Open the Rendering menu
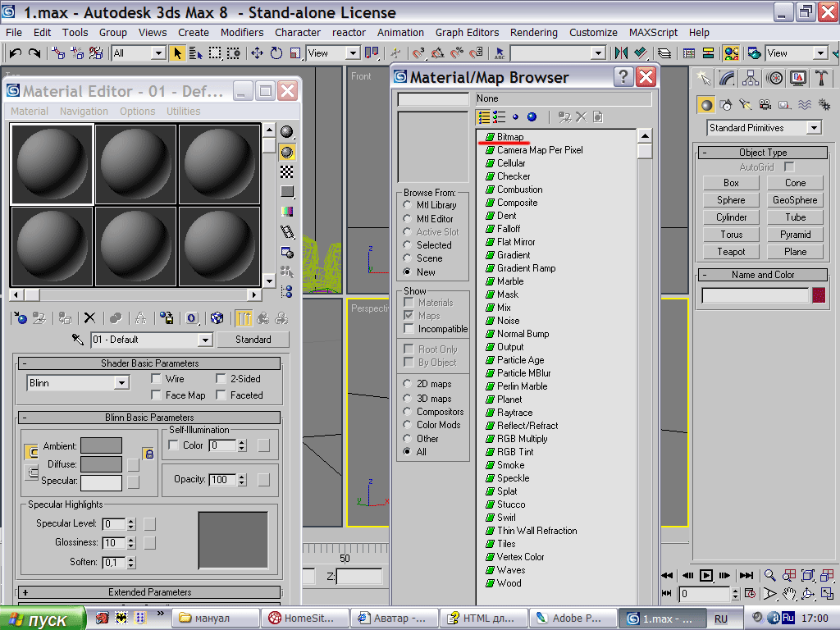840x630 pixels. [x=533, y=33]
